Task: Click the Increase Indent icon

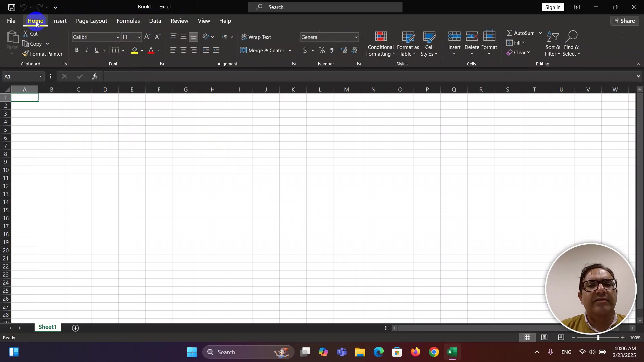Action: click(x=216, y=51)
